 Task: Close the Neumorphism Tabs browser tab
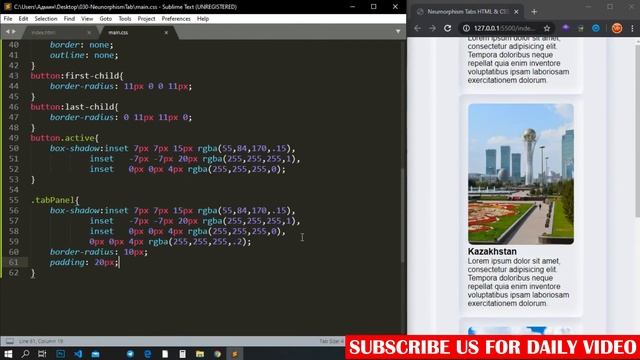(x=516, y=12)
